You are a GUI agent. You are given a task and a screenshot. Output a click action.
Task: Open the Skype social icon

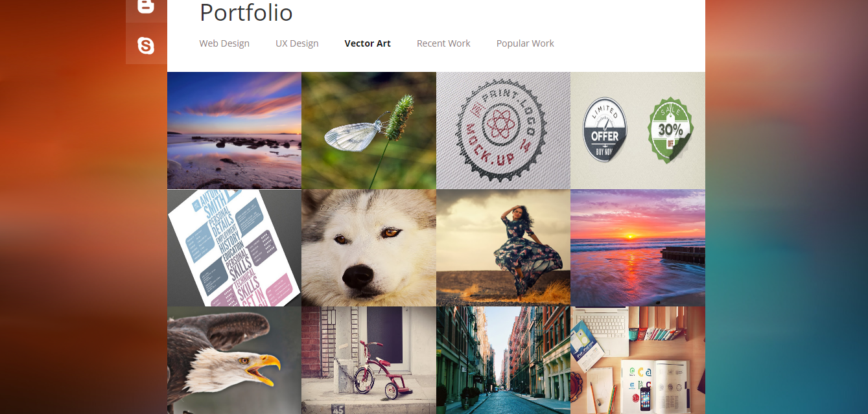(146, 45)
